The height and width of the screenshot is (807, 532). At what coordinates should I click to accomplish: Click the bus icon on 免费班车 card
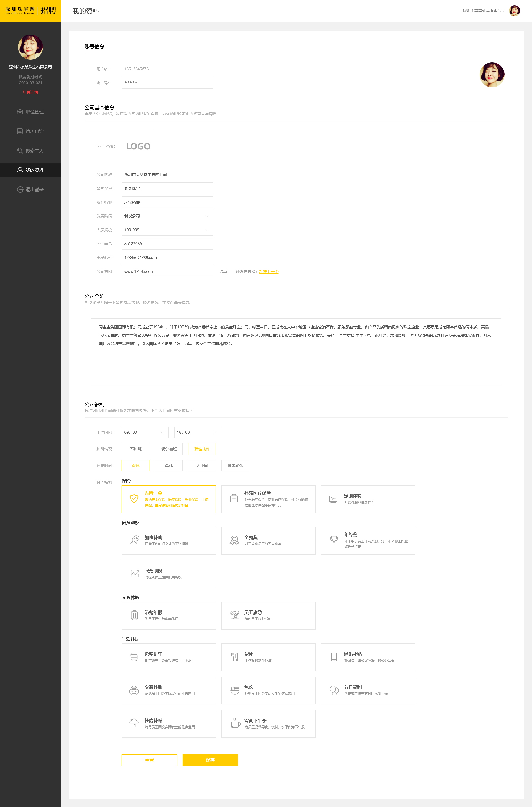coord(134,657)
